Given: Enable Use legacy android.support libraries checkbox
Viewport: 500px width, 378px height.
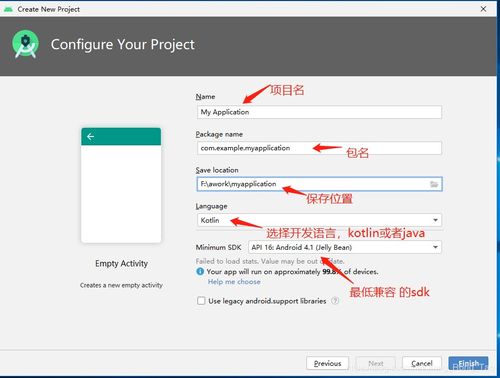Looking at the screenshot, I should (201, 301).
